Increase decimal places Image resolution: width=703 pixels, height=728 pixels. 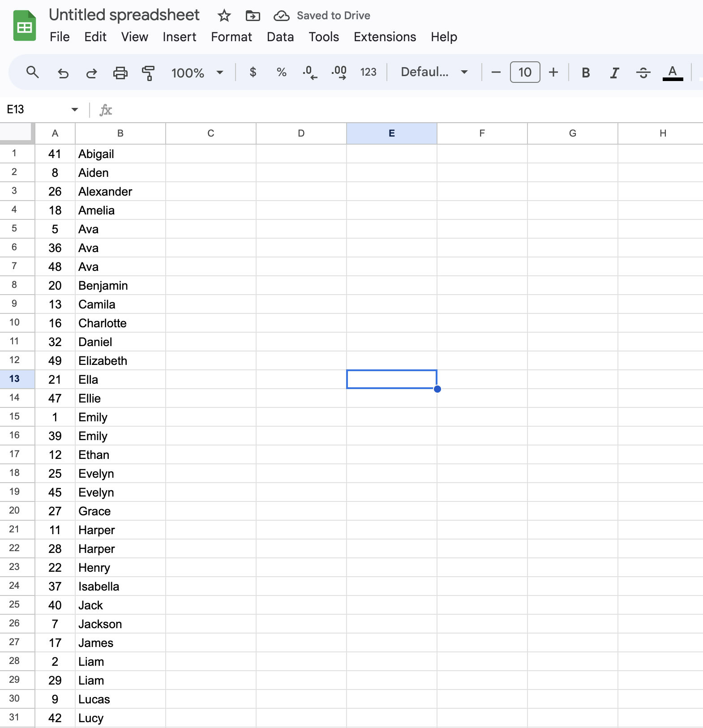339,72
